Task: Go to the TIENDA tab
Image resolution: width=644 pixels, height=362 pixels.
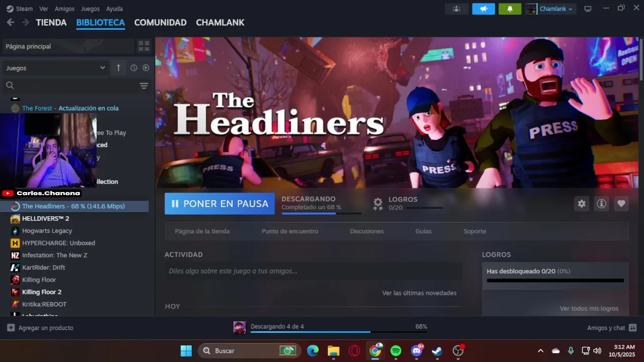Action: click(x=51, y=23)
